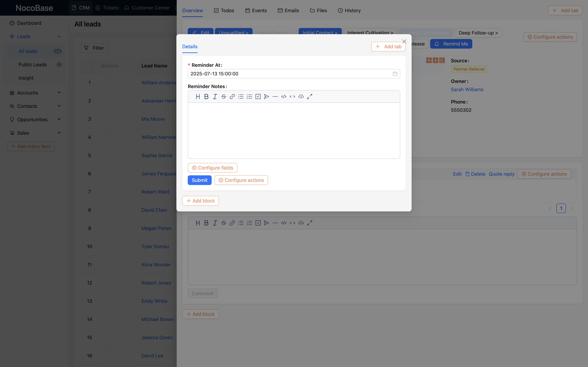
Task: Click the Italic icon in Reminder Notes toolbar
Action: point(215,97)
